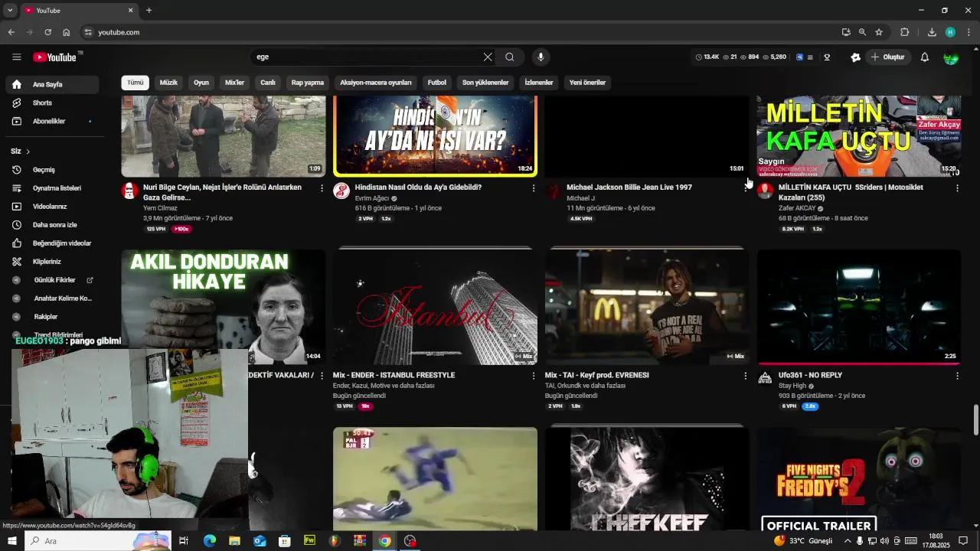Open more options for Hindistan Ay video
The height and width of the screenshot is (551, 980).
(534, 188)
